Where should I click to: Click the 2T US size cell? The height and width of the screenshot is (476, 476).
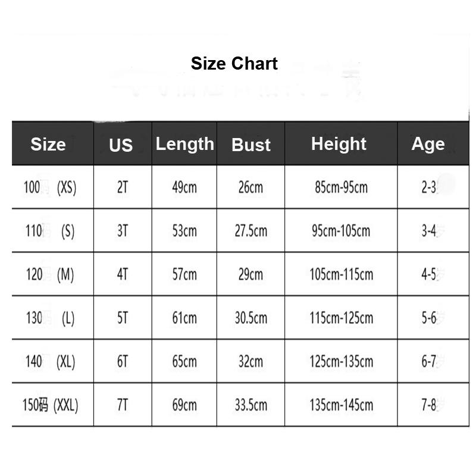pos(123,187)
